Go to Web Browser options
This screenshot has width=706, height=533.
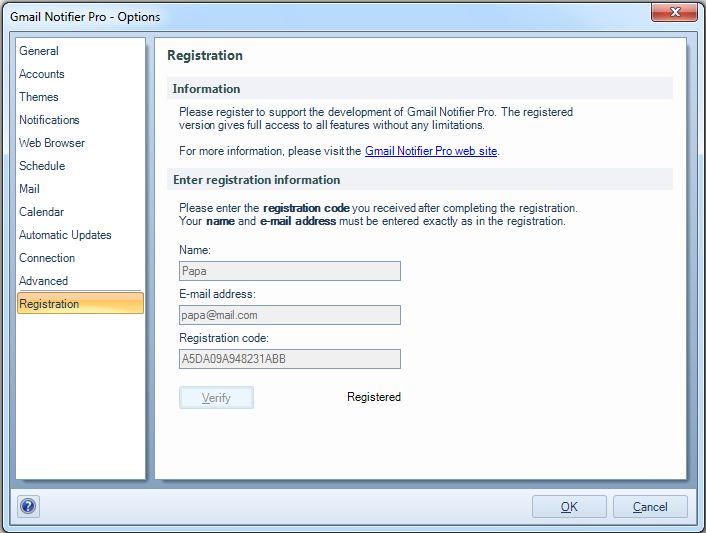tap(52, 143)
